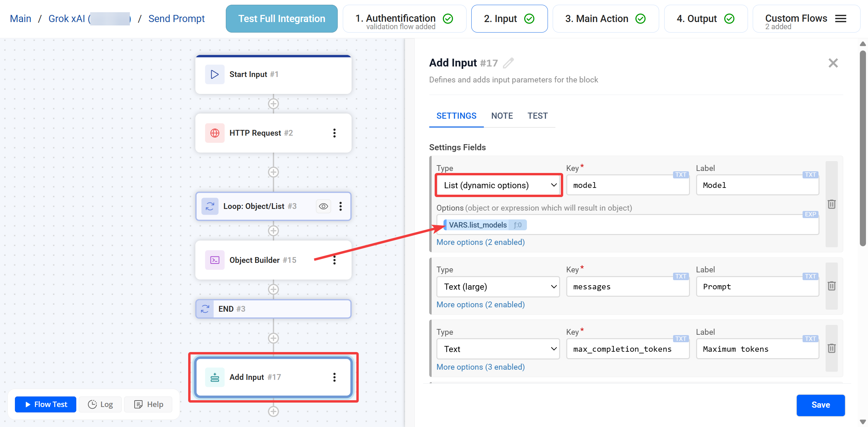Toggle eye visibility on Loop: Object/List block
868x427 pixels.
323,206
